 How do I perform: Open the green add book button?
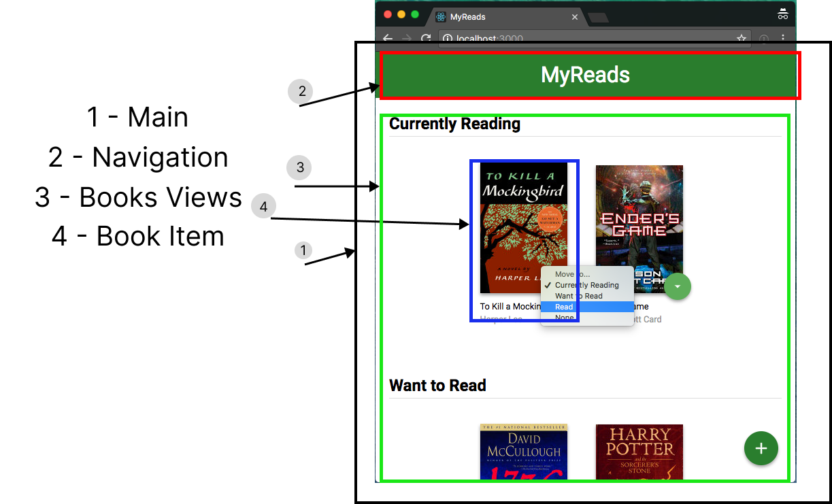761,448
